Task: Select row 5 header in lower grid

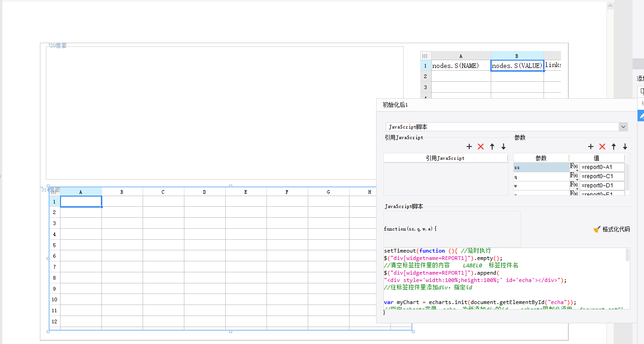Action: click(x=55, y=245)
